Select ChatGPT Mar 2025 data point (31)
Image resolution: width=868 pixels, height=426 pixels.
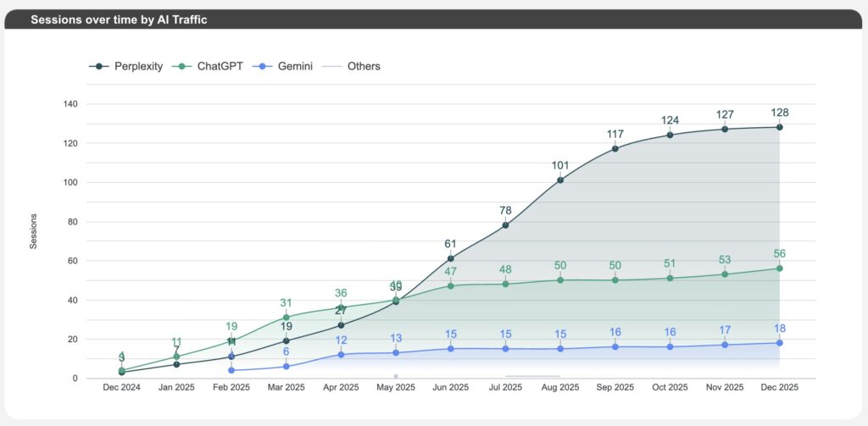point(287,318)
